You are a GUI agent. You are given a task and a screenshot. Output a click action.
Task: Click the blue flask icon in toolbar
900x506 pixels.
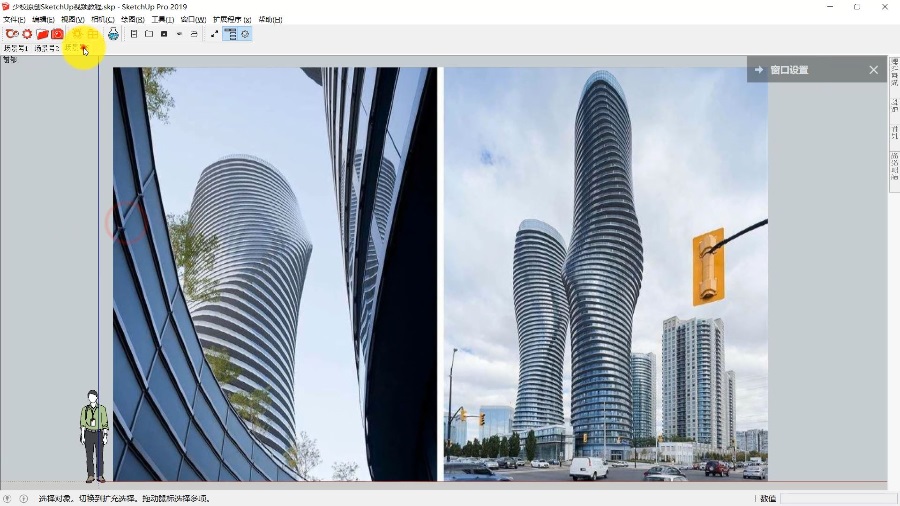(113, 34)
